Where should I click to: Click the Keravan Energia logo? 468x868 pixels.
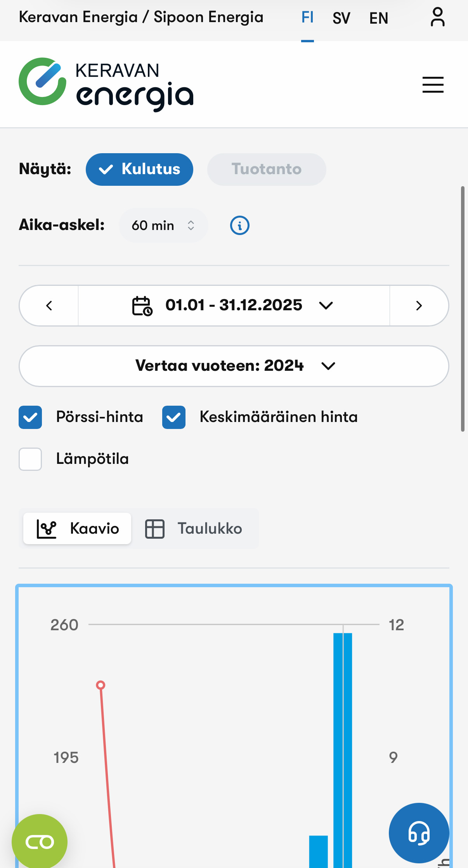(x=106, y=82)
